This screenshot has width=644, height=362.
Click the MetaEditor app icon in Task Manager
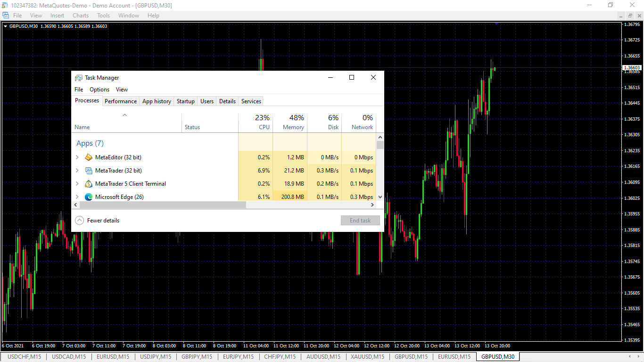[89, 157]
